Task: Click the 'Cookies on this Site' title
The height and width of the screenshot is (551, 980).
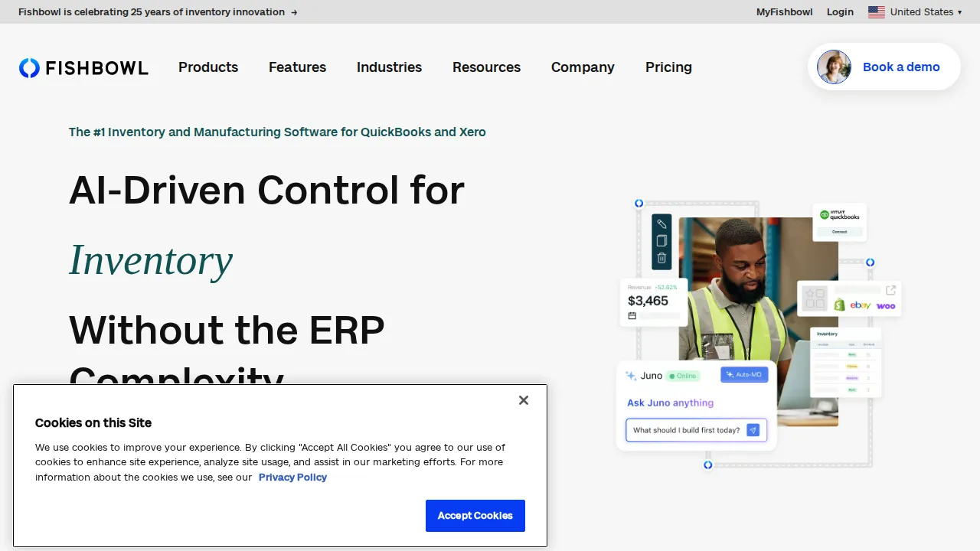Action: point(93,422)
